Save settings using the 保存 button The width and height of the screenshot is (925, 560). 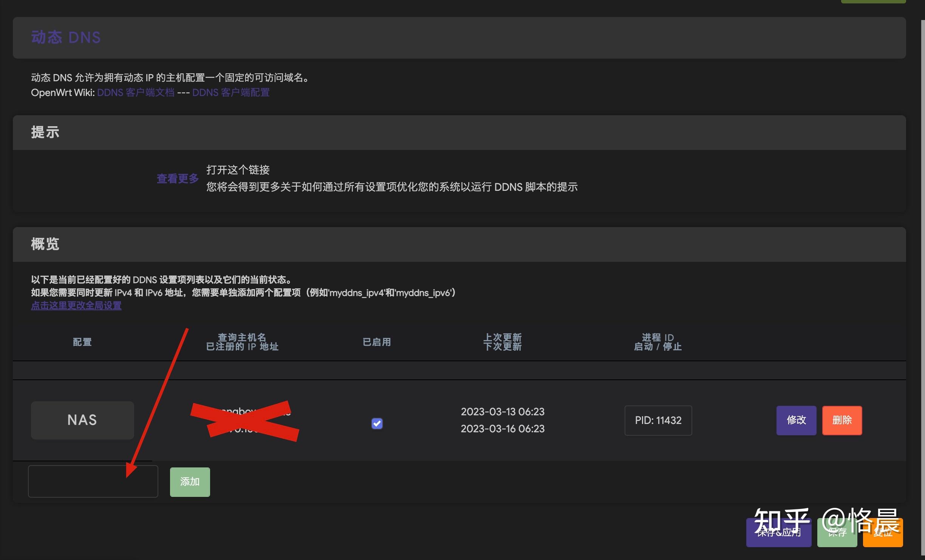837,533
